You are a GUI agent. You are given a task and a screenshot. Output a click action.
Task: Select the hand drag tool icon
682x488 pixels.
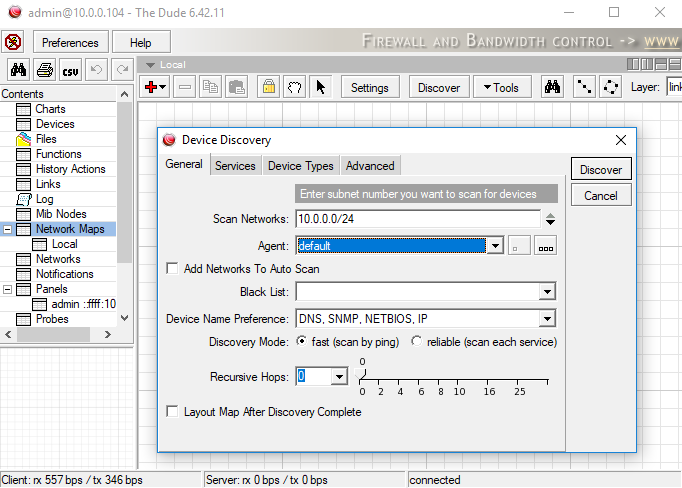pyautogui.click(x=294, y=87)
